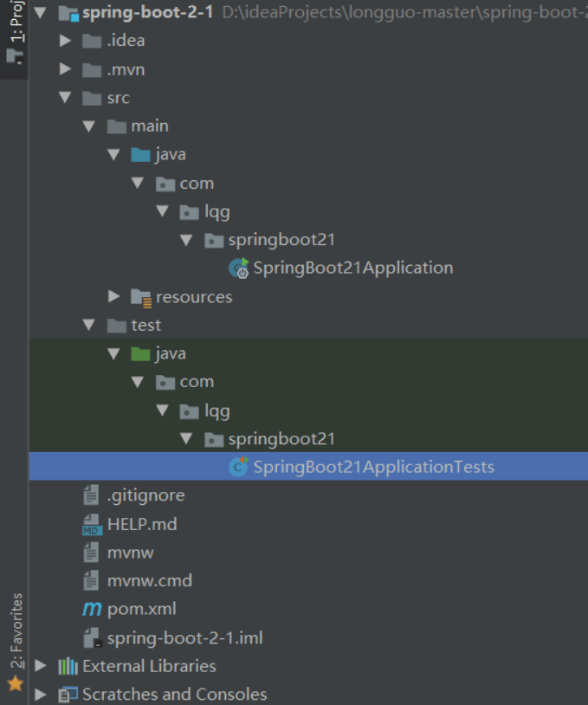Screen dimensions: 588x705
Task: Click the Scratches and Consoles icon
Action: point(68,695)
